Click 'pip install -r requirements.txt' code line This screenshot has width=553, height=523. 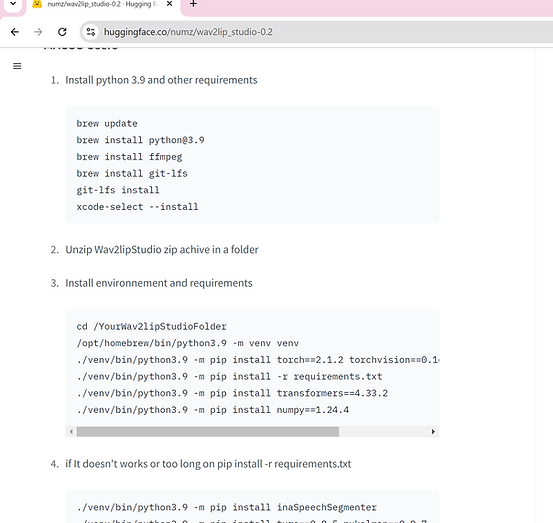[229, 377]
